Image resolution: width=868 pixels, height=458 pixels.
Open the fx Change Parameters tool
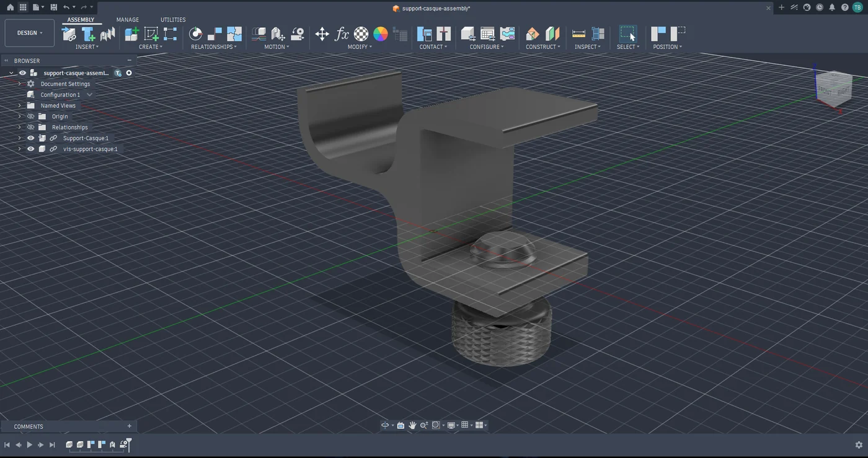point(342,33)
